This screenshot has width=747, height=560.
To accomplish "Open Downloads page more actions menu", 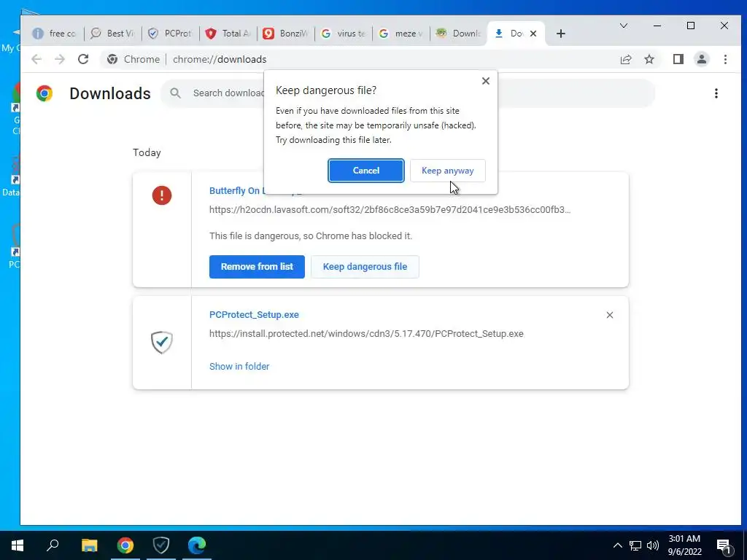I will [716, 93].
